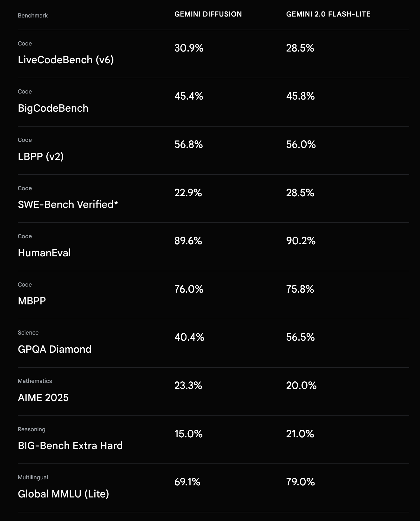Select the HumanEval row label

pyautogui.click(x=44, y=253)
